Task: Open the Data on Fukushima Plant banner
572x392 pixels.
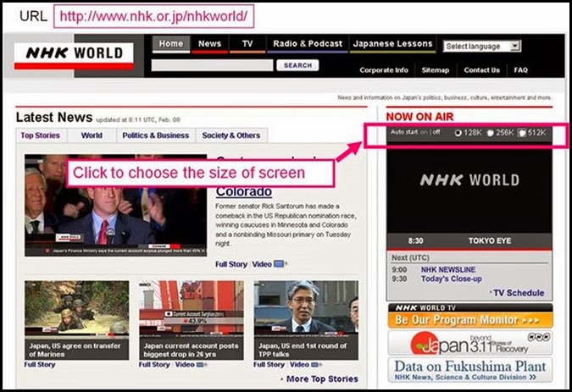Action: coord(470,370)
